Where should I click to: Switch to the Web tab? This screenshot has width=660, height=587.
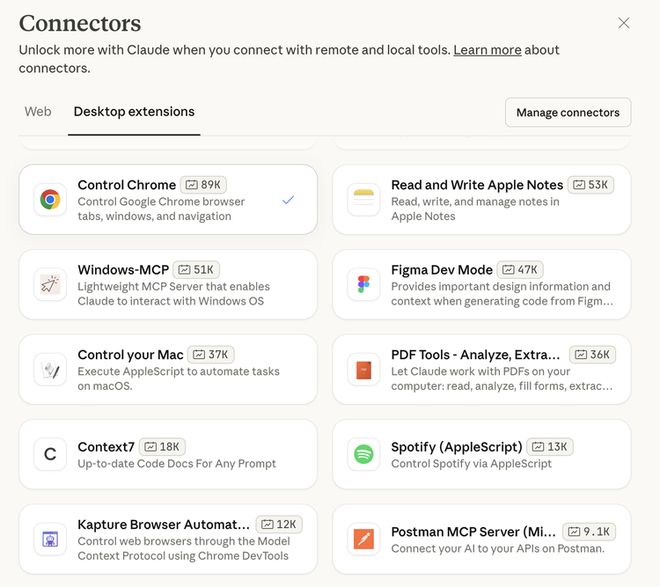click(x=38, y=111)
